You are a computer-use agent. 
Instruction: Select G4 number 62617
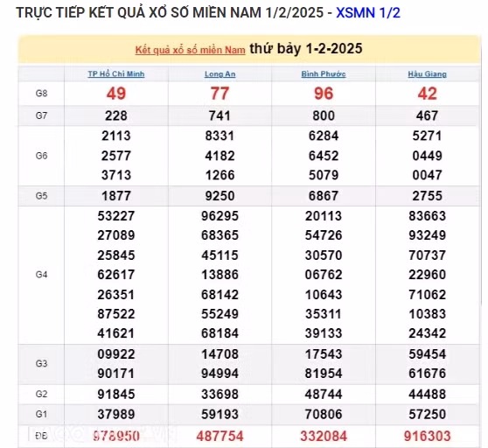pyautogui.click(x=116, y=275)
